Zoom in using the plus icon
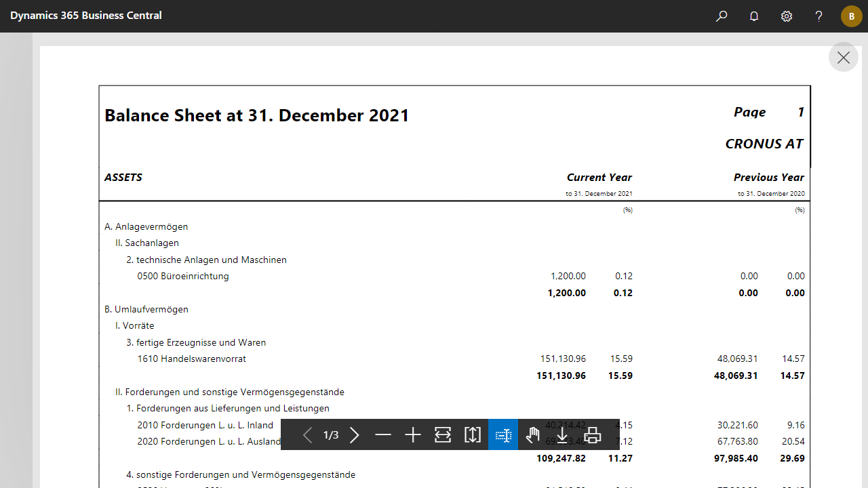The image size is (868, 488). pyautogui.click(x=413, y=435)
